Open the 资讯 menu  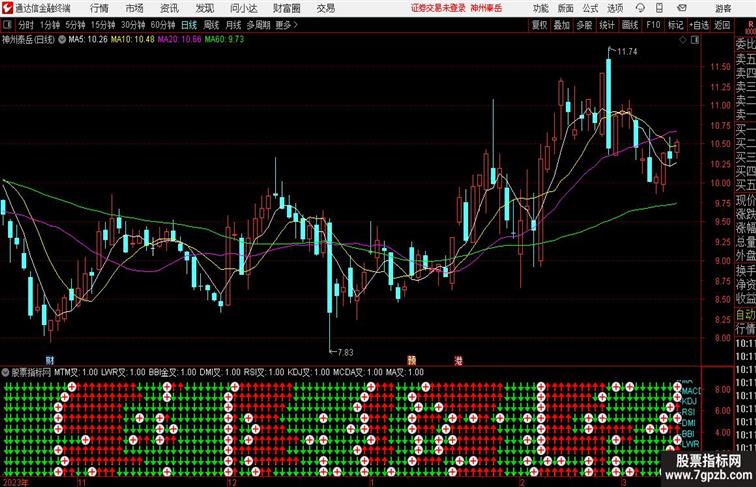coord(169,8)
